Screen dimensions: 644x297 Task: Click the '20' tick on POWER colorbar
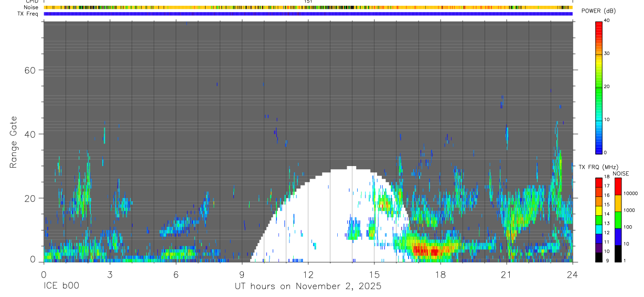tap(607, 86)
